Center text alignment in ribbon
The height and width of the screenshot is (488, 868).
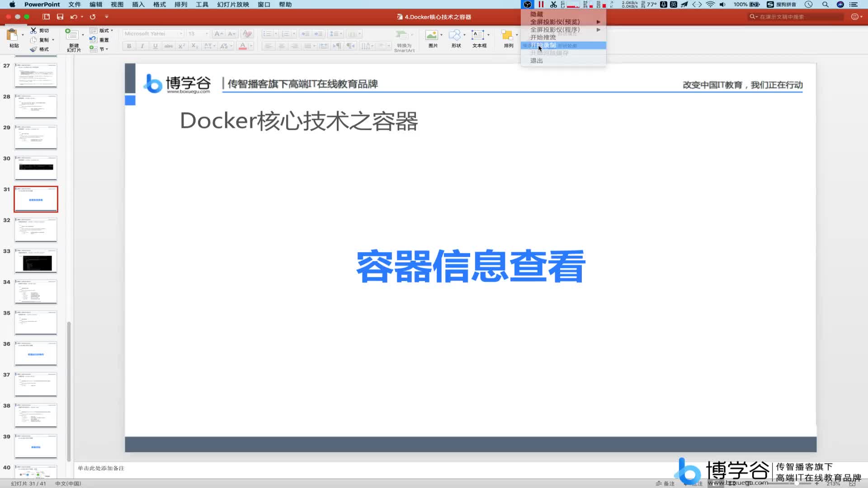tap(282, 46)
